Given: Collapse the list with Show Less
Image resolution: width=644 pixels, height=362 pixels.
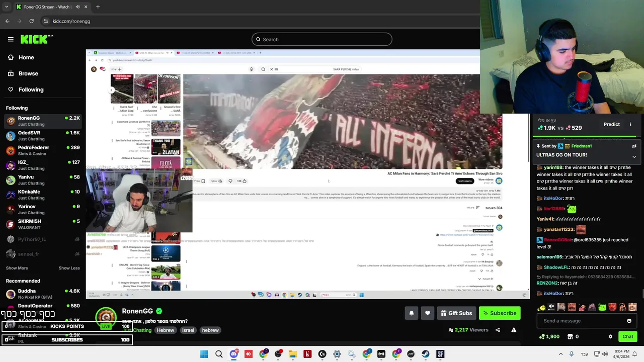Looking at the screenshot, I should pyautogui.click(x=69, y=268).
